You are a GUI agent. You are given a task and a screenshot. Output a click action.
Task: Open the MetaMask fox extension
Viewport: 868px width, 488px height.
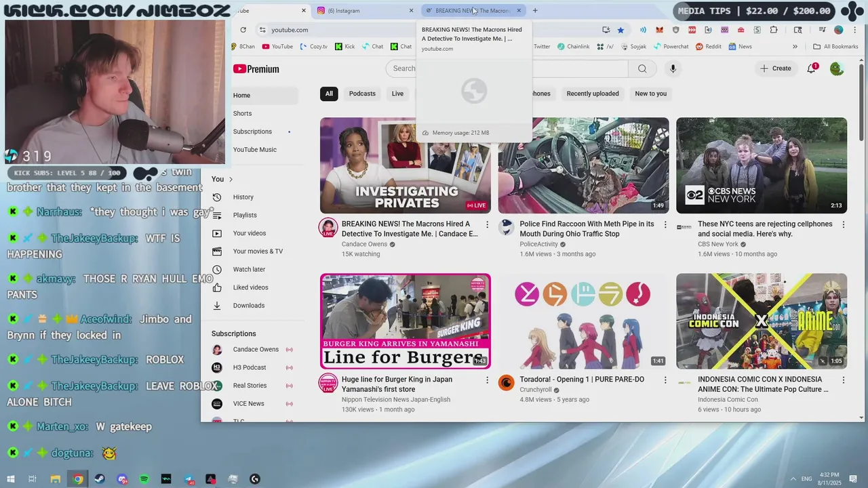659,30
